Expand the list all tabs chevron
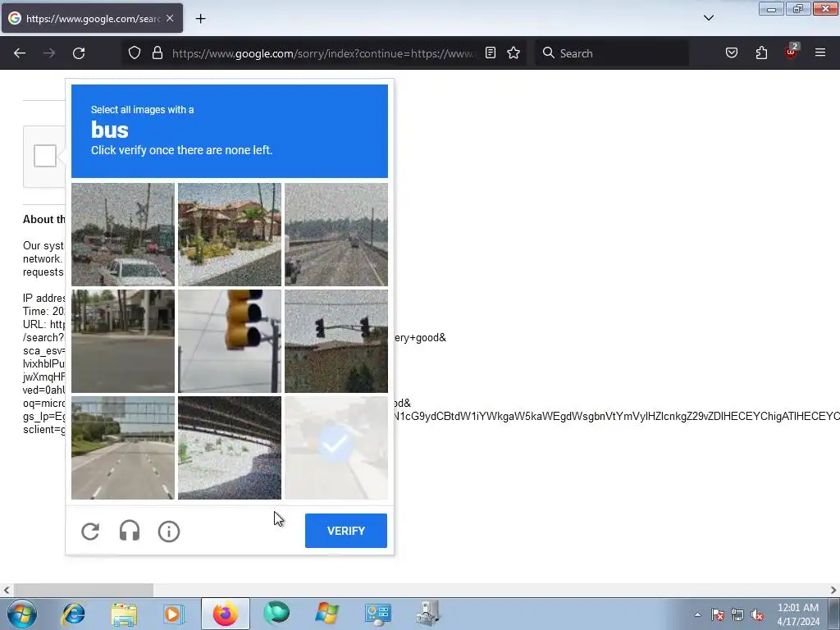 click(x=708, y=18)
